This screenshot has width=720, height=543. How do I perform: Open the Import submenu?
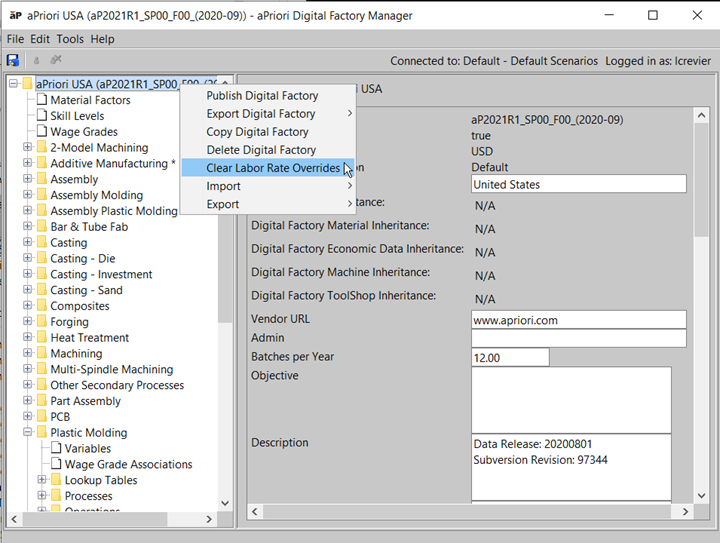(x=268, y=186)
